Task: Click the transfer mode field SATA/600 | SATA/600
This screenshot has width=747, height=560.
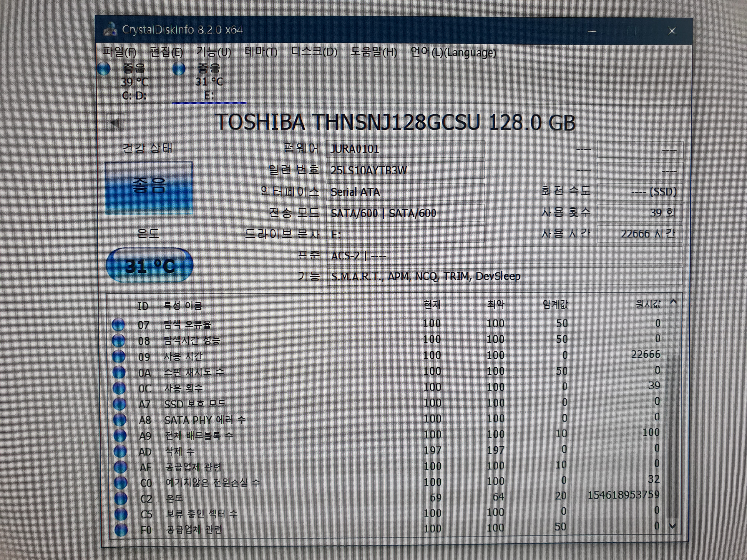Action: point(405,213)
